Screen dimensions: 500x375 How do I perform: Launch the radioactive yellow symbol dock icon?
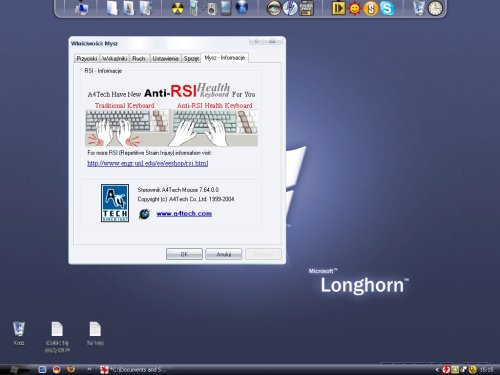177,8
